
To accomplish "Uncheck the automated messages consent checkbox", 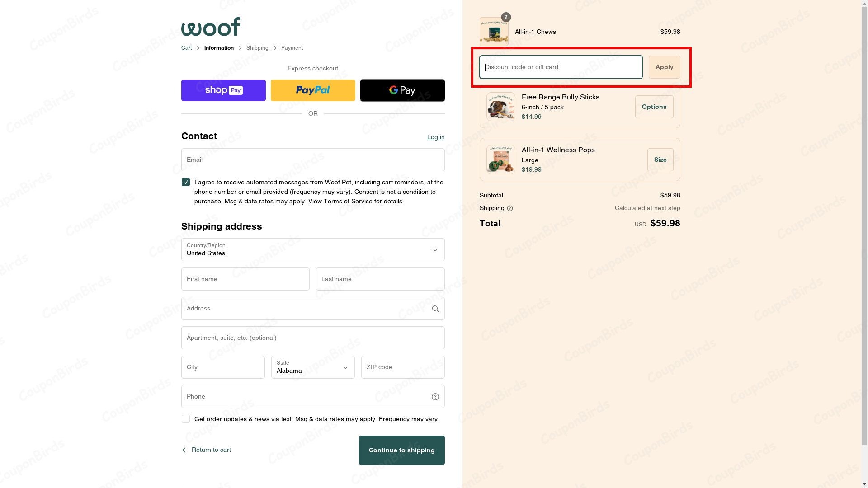I will (x=185, y=182).
